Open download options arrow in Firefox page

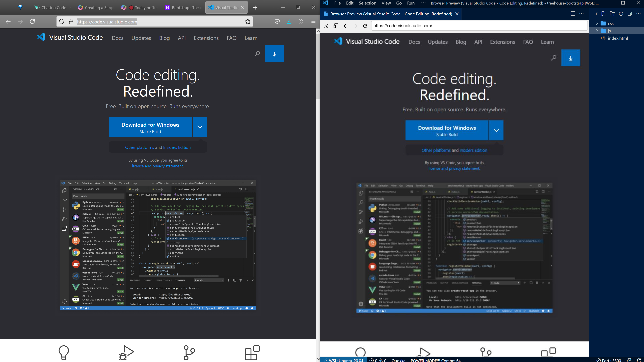coord(200,127)
